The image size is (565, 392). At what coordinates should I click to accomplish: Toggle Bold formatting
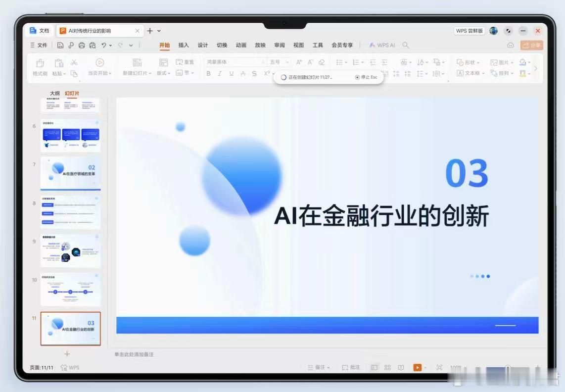coord(208,74)
